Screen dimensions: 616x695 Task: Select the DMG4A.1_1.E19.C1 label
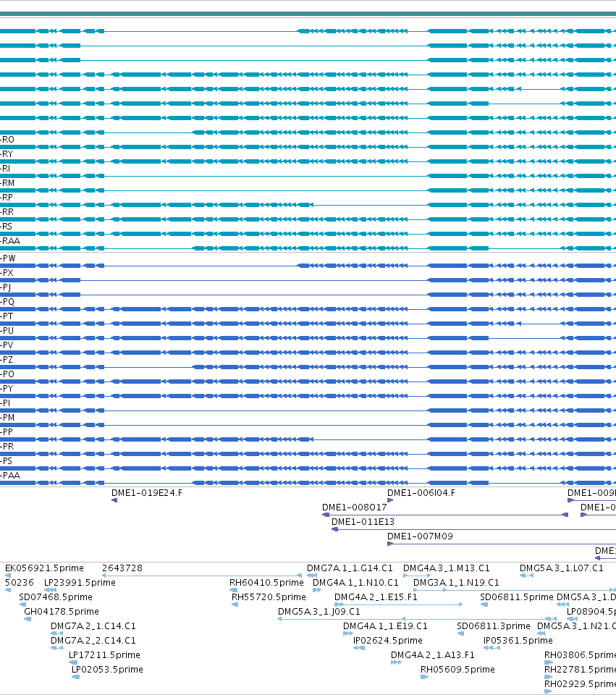tap(385, 625)
